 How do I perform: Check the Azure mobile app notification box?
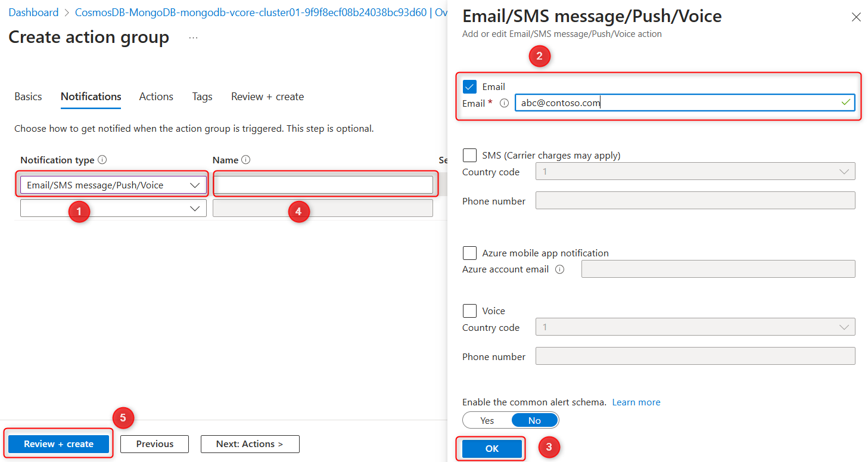[x=469, y=253]
